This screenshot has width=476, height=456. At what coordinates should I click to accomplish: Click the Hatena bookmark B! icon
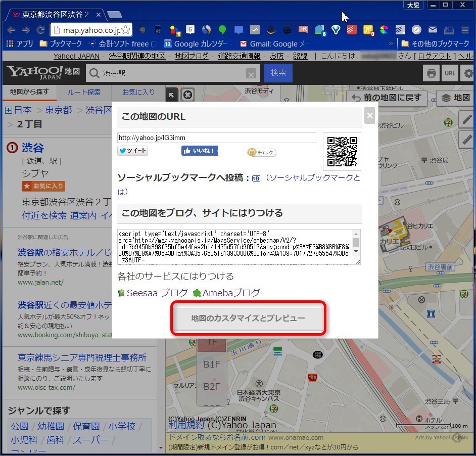coord(256,178)
